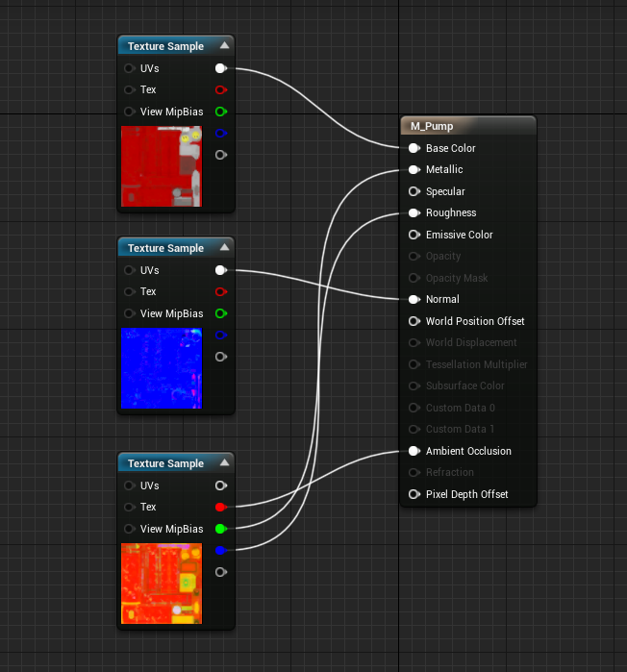Click alpha output pin of bottom Texture Sample
The width and height of the screenshot is (627, 672).
(x=221, y=572)
